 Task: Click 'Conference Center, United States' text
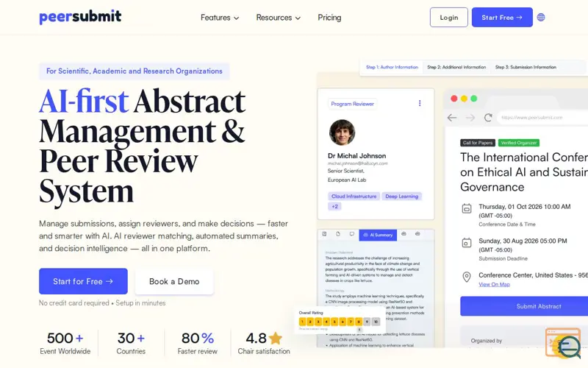(x=525, y=275)
